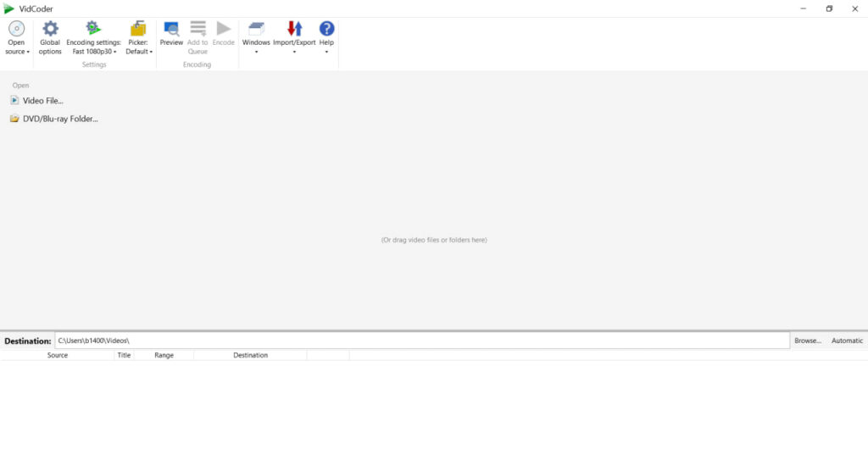The image size is (868, 461).
Task: Expand the Open source dropdown arrow
Action: [28, 52]
